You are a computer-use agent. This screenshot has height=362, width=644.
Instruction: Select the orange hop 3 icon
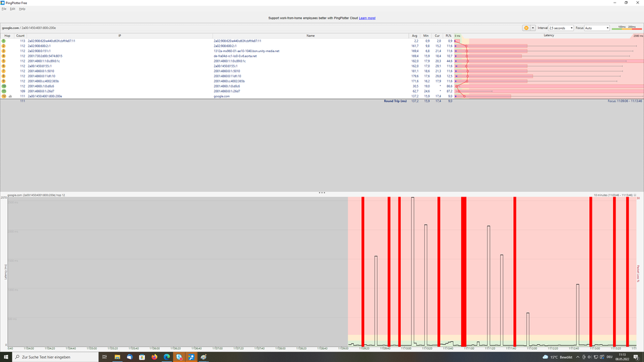pos(4,51)
